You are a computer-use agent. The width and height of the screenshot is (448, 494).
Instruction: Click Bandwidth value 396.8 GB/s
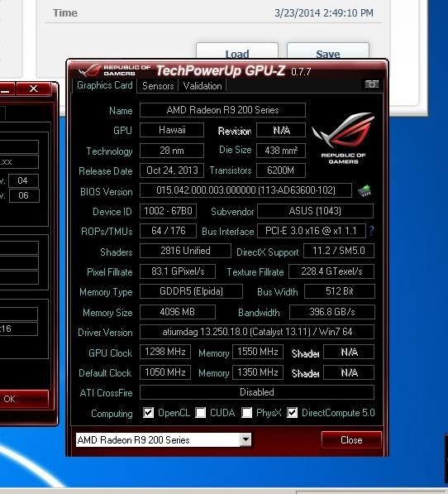pos(332,312)
